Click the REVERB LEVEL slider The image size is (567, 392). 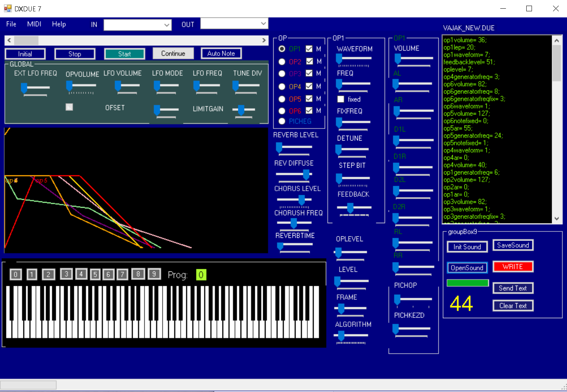point(294,149)
